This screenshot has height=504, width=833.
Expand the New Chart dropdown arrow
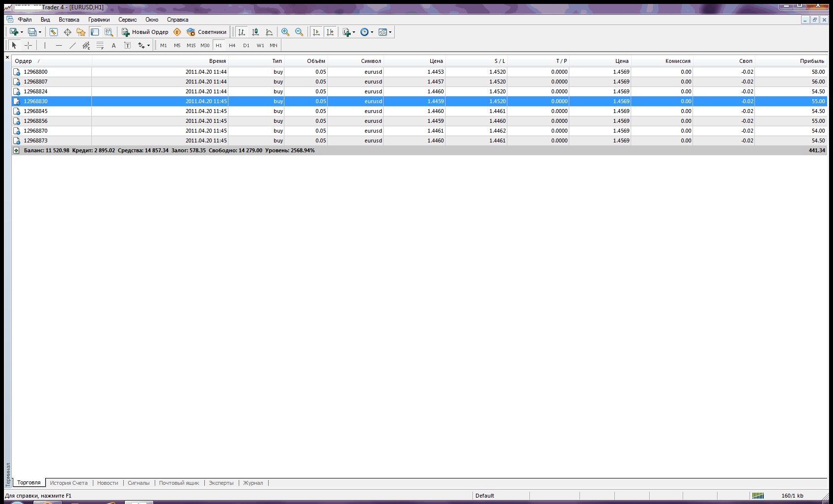point(22,32)
